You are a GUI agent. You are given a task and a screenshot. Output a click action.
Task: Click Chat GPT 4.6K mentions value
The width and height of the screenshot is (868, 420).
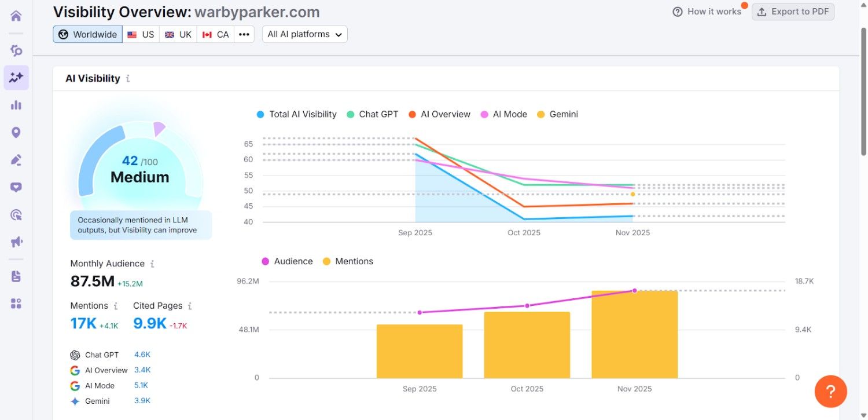pos(142,355)
